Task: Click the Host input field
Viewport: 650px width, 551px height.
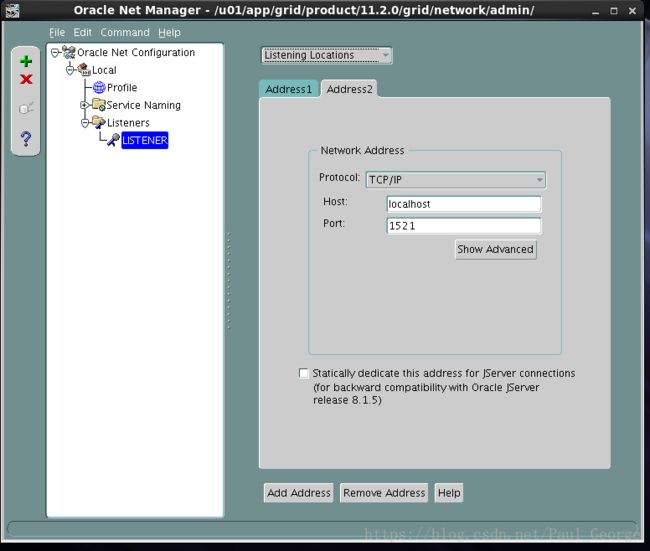Action: [x=463, y=204]
